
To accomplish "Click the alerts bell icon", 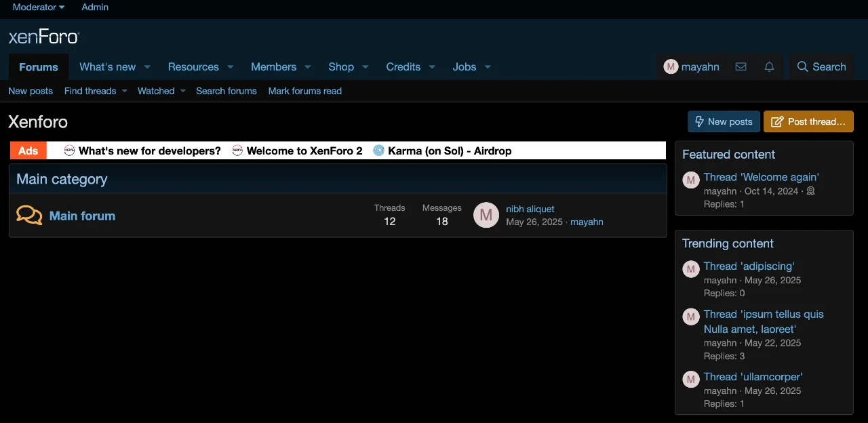I will pyautogui.click(x=769, y=66).
